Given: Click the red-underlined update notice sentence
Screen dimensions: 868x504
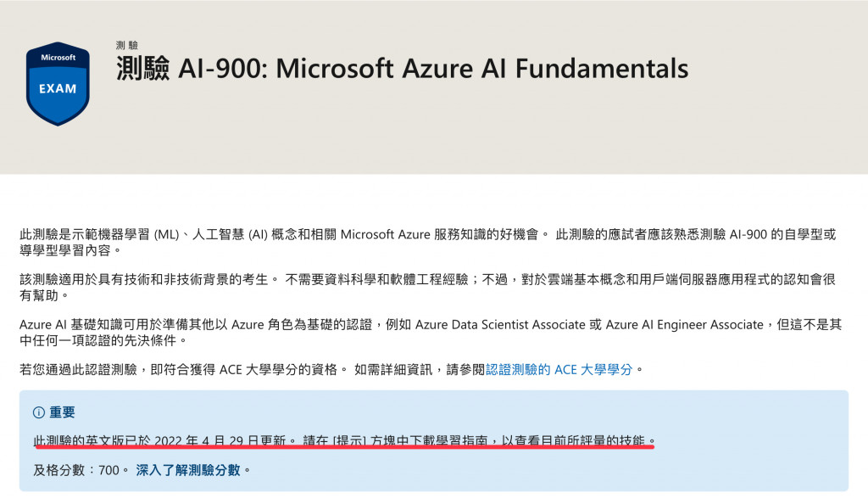Looking at the screenshot, I should [x=344, y=441].
